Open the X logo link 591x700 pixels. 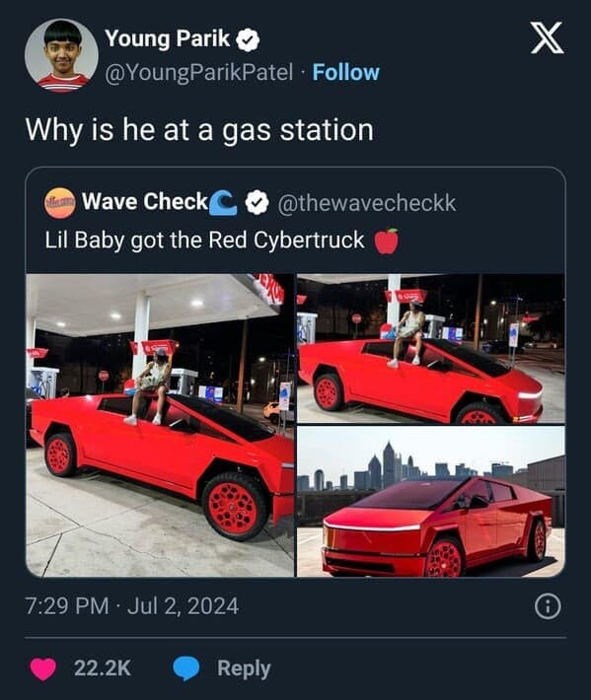pyautogui.click(x=547, y=38)
